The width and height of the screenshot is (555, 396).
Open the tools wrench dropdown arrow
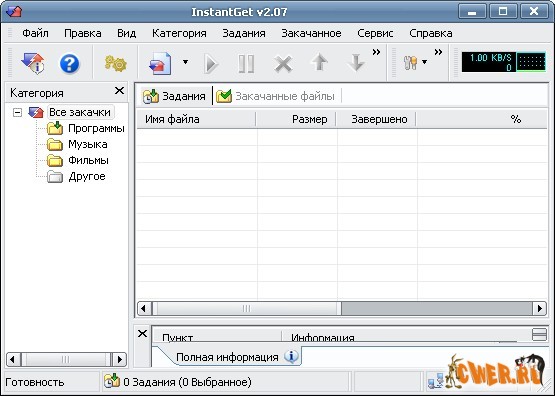[x=424, y=62]
